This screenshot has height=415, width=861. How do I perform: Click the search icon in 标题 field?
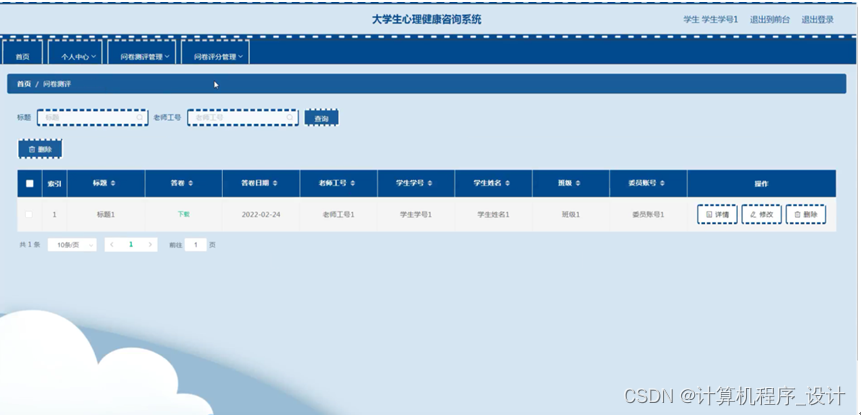[139, 117]
